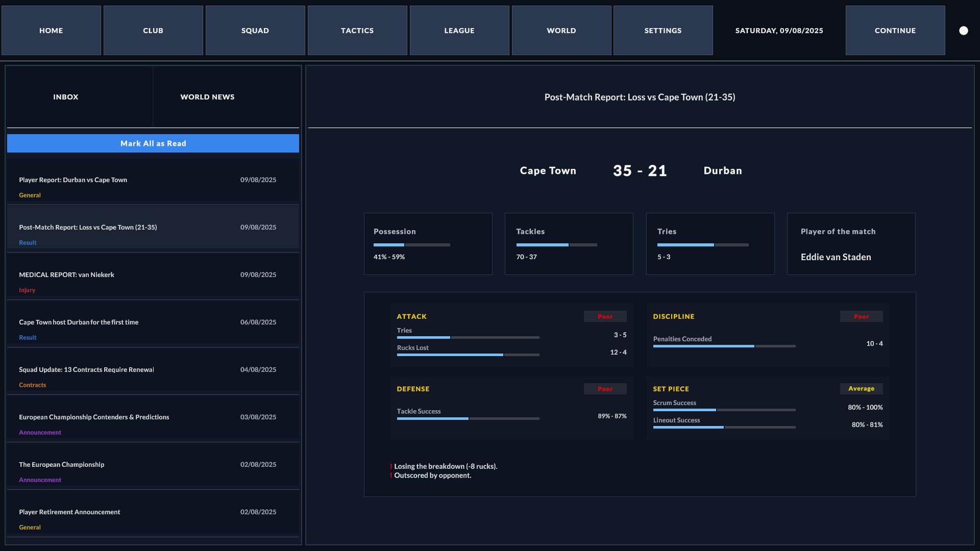
Task: Click the Tackle Success bar
Action: click(468, 418)
